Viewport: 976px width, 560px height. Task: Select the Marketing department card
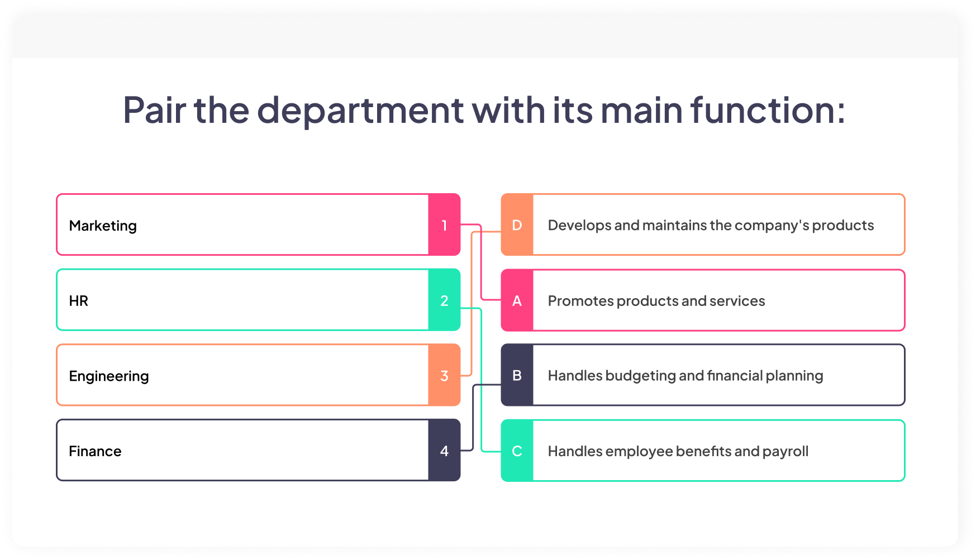[x=258, y=224]
